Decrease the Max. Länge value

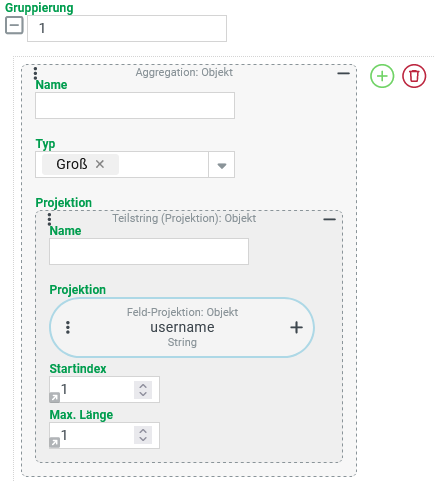point(143,439)
